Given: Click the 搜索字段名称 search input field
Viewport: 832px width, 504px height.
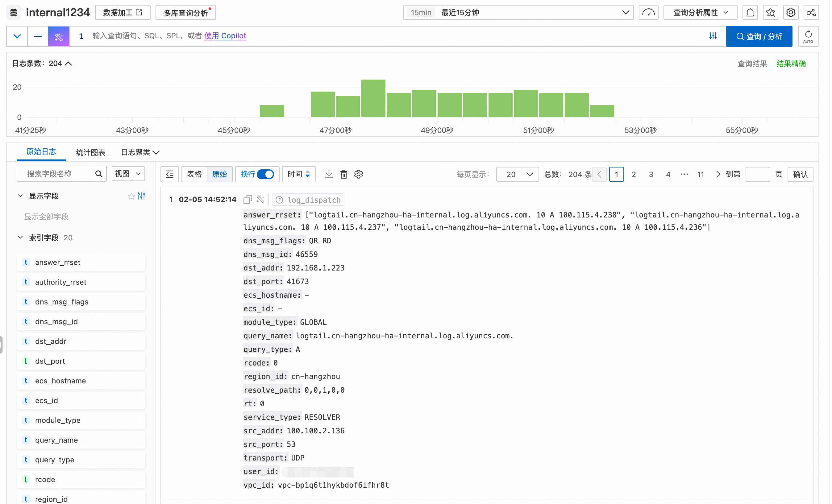Looking at the screenshot, I should point(54,174).
